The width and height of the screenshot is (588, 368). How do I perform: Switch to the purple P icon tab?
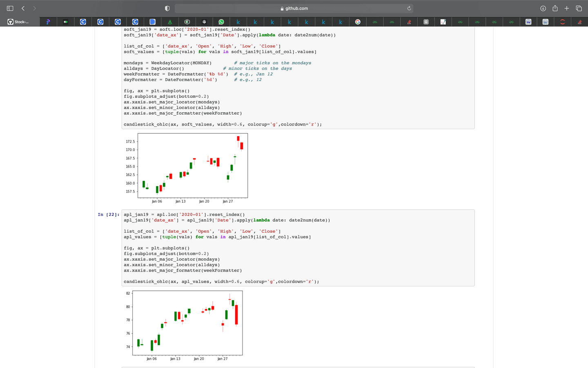(x=48, y=22)
